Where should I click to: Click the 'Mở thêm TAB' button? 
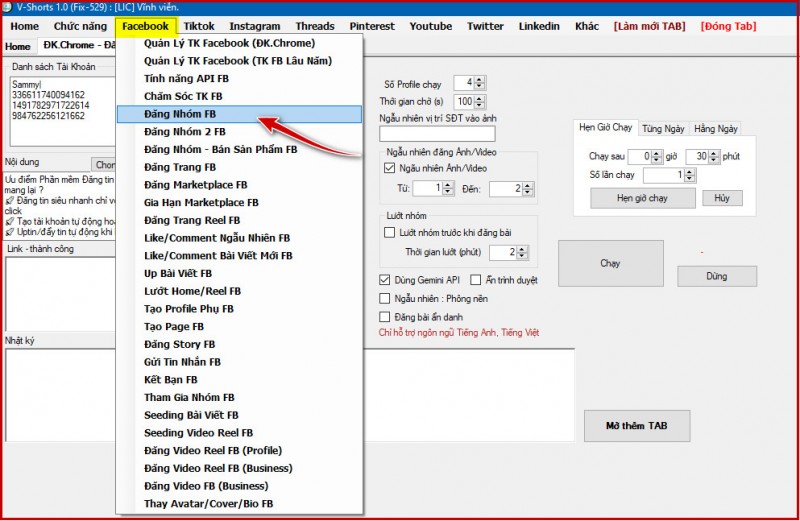636,426
